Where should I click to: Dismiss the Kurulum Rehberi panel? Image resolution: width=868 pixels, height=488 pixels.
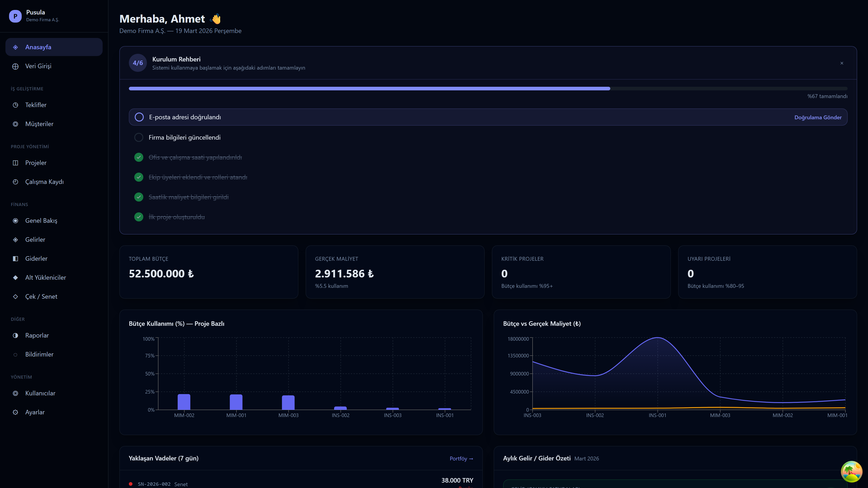point(841,63)
